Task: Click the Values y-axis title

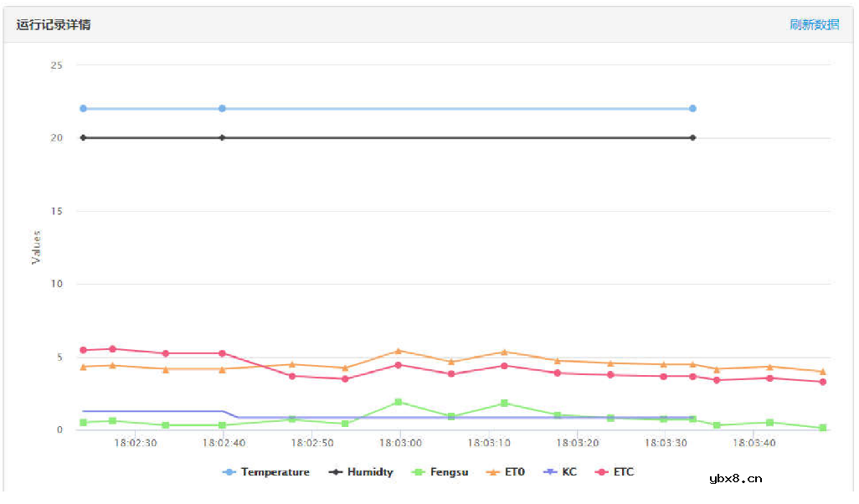Action: coord(36,247)
